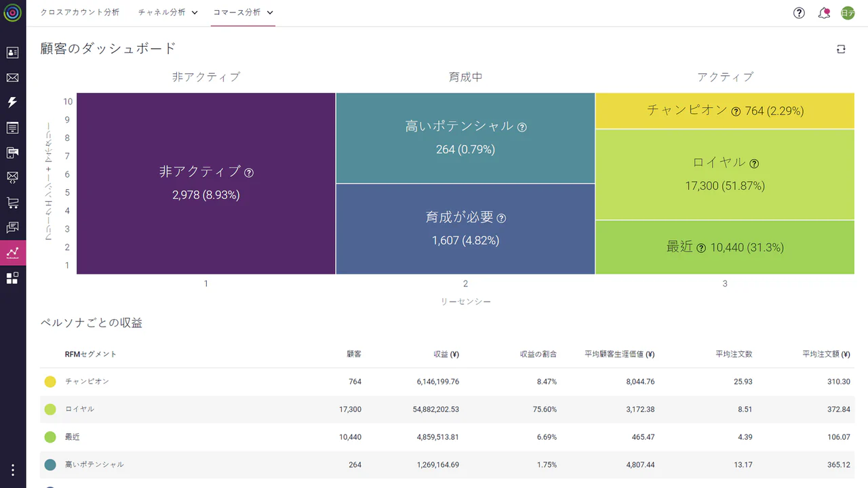Show help tooltip for ロイヤル segment
The height and width of the screenshot is (488, 868).
coord(754,163)
